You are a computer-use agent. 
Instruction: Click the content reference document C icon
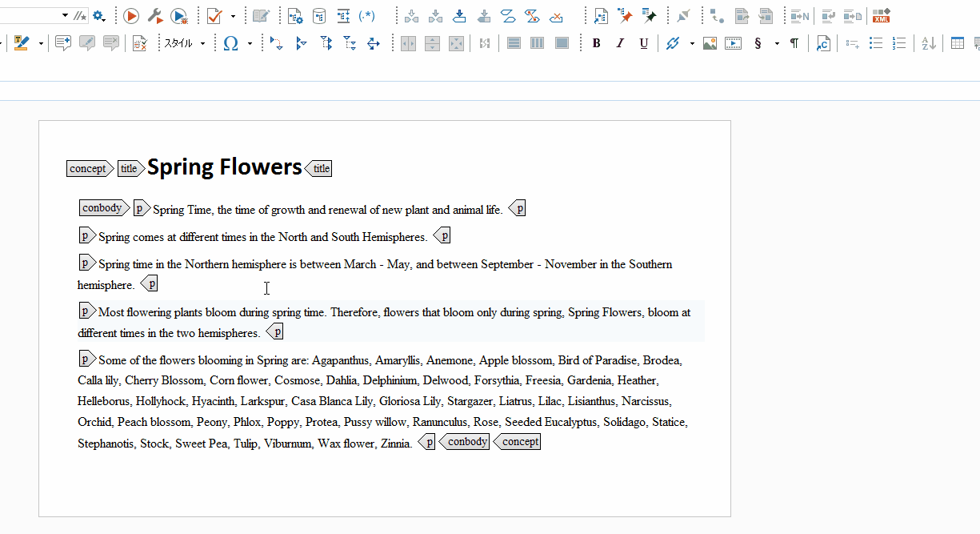823,43
